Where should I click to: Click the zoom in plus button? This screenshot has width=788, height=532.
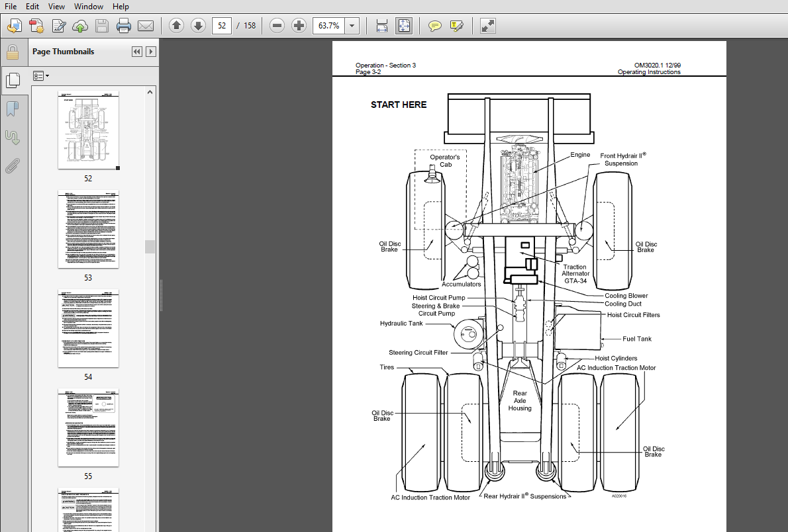coord(299,26)
